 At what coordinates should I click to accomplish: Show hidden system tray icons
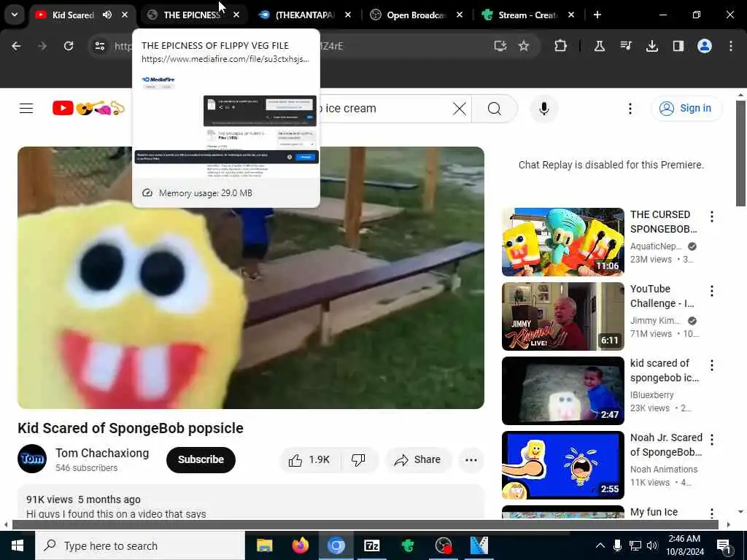coord(600,545)
